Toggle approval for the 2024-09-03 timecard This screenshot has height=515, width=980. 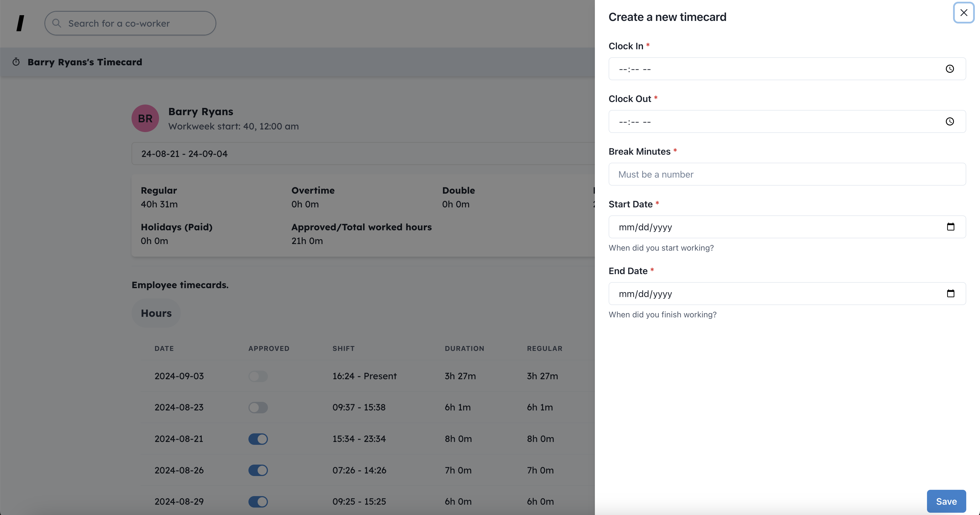coord(258,376)
